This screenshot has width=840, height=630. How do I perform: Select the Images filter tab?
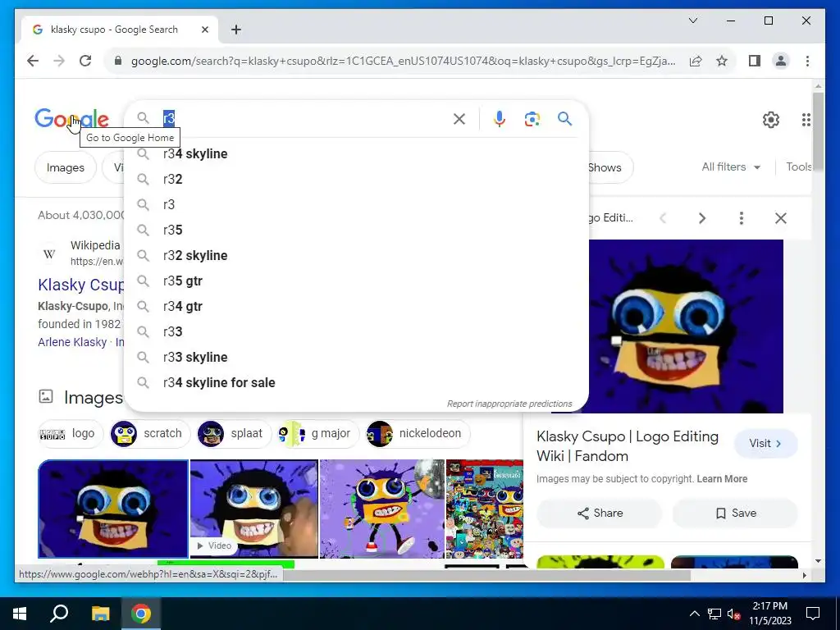pyautogui.click(x=66, y=167)
